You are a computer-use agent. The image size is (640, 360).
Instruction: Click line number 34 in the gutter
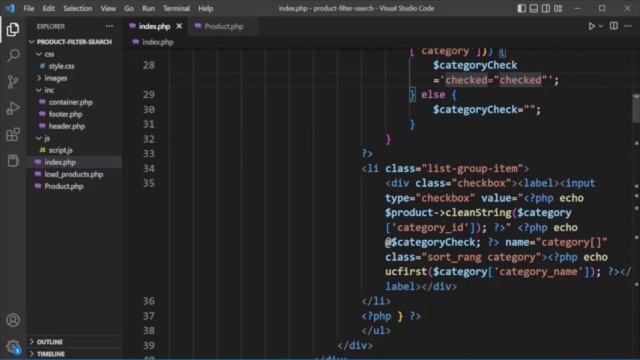point(149,168)
